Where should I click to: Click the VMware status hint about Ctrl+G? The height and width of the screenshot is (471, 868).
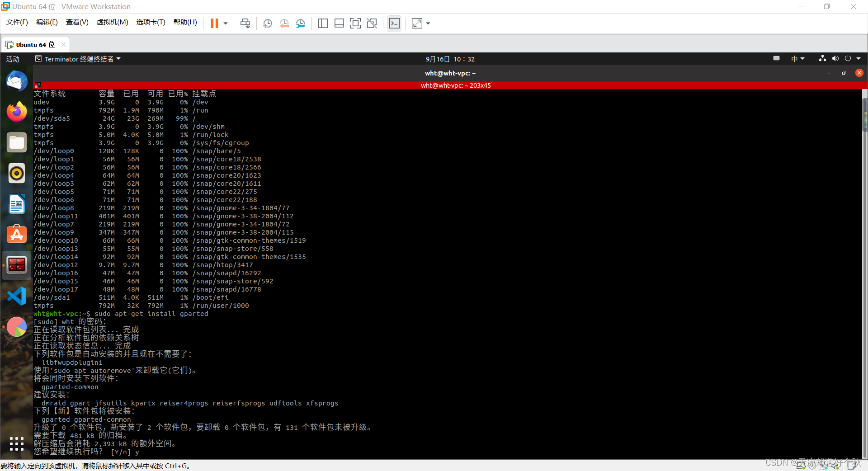[95, 466]
